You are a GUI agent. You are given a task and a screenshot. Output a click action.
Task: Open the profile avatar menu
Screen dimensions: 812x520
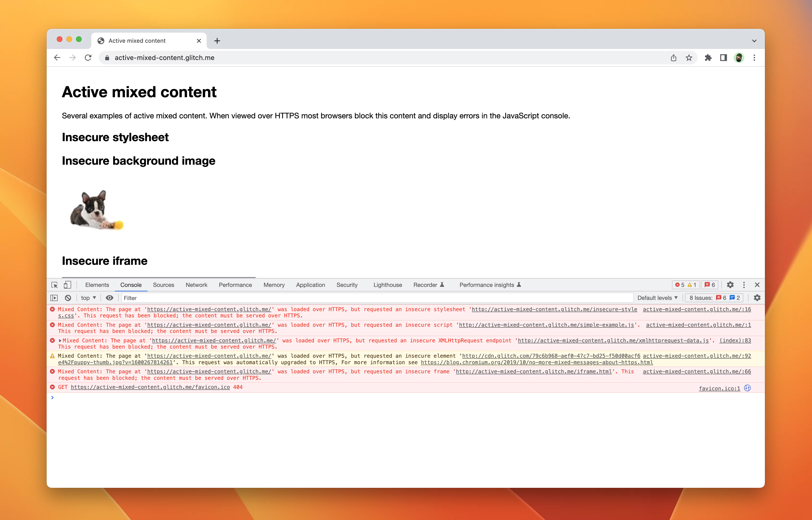pos(739,58)
